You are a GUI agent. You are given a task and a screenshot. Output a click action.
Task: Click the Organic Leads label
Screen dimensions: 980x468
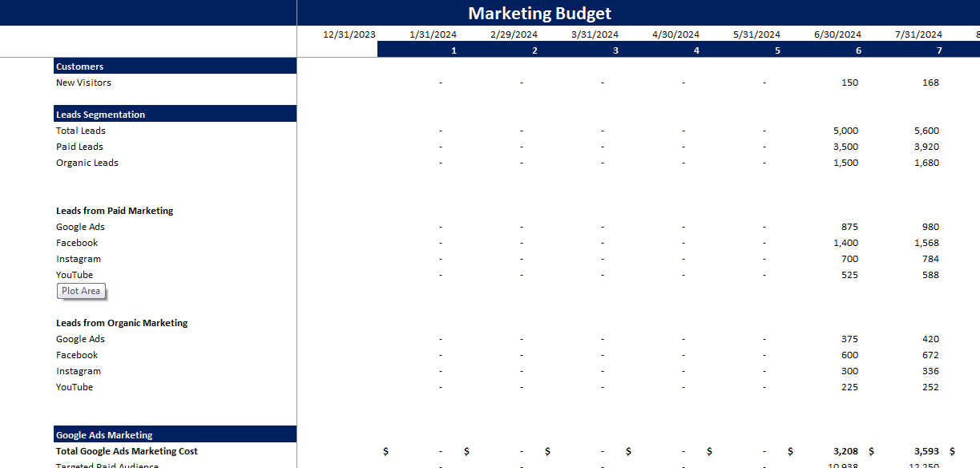click(87, 162)
